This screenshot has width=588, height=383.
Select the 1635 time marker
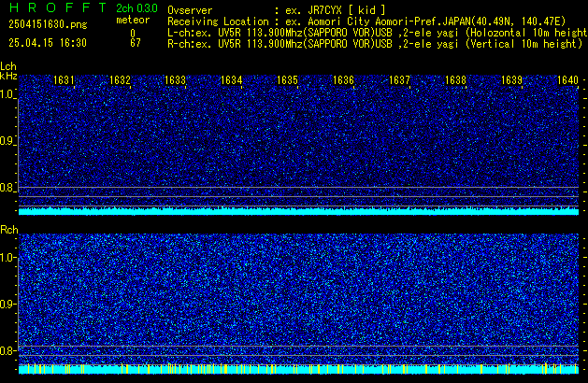point(287,80)
